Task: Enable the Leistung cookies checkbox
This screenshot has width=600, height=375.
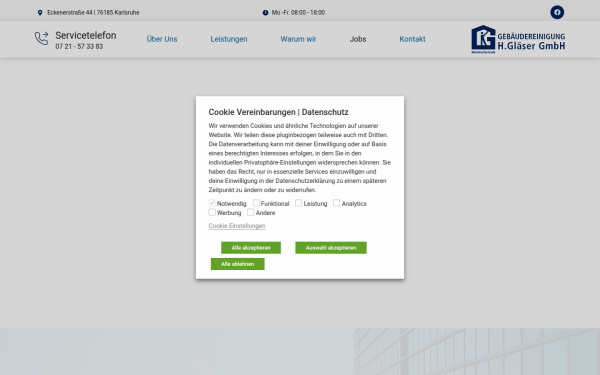Action: (298, 203)
